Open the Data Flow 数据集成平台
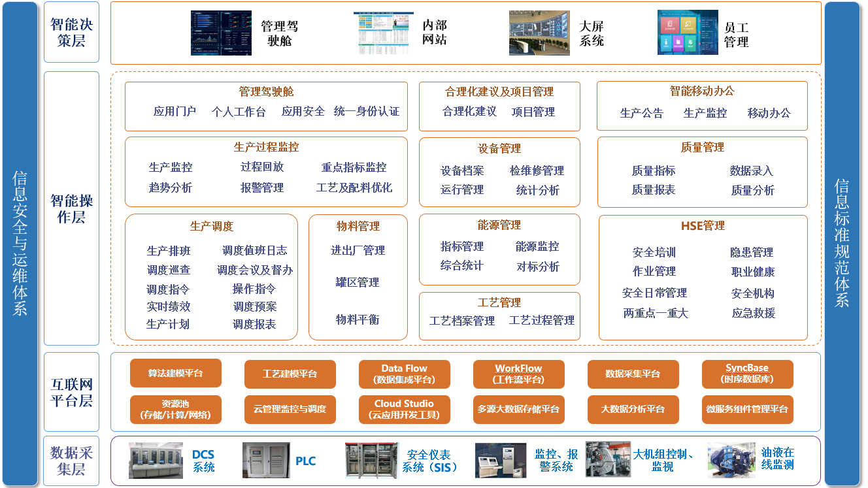868x488 pixels. click(x=403, y=374)
